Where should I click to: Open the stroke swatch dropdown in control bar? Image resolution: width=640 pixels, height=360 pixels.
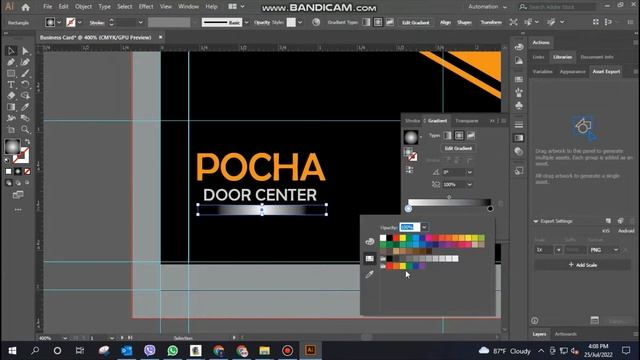[80, 23]
